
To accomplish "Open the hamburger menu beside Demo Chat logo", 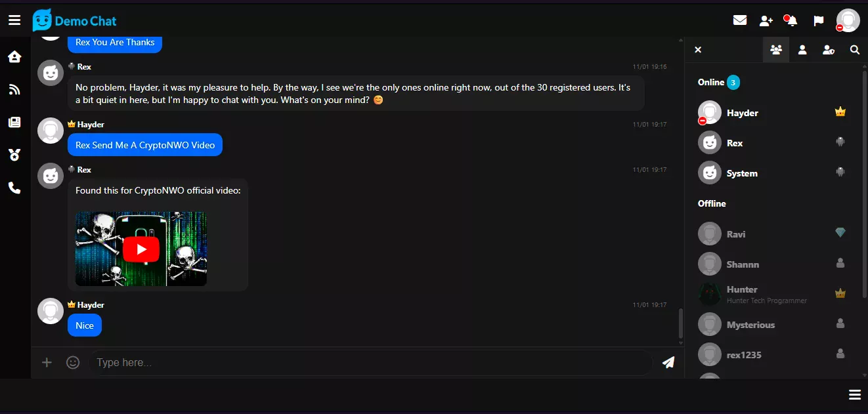I will (14, 20).
